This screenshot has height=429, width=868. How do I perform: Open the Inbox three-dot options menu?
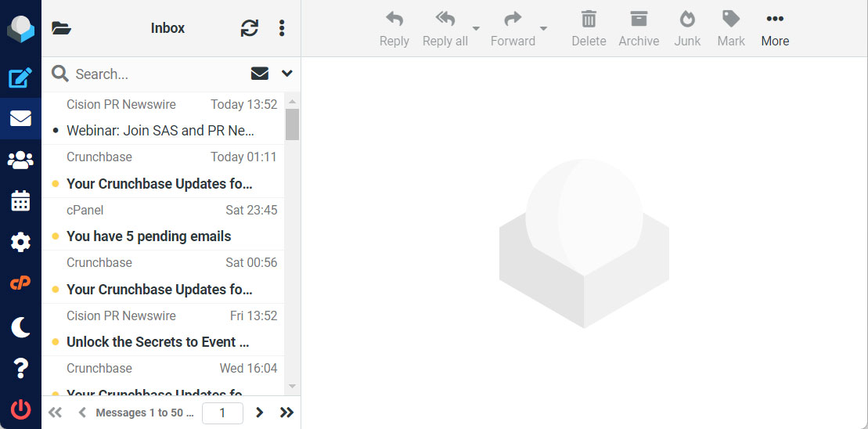coord(282,28)
